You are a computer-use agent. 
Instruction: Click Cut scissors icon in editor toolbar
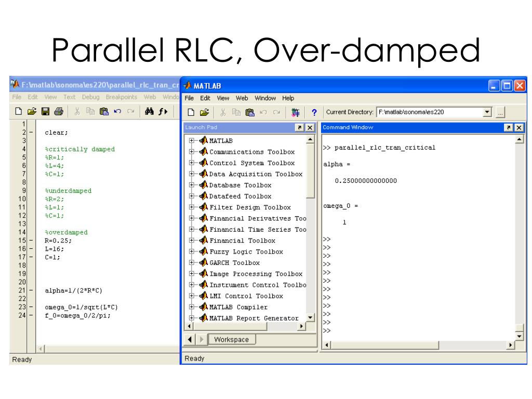(x=77, y=111)
